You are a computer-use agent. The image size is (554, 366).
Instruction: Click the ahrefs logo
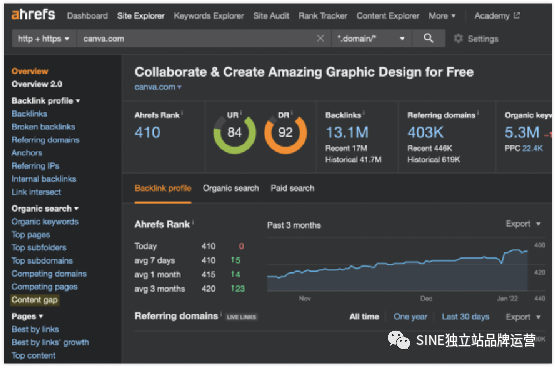(34, 15)
